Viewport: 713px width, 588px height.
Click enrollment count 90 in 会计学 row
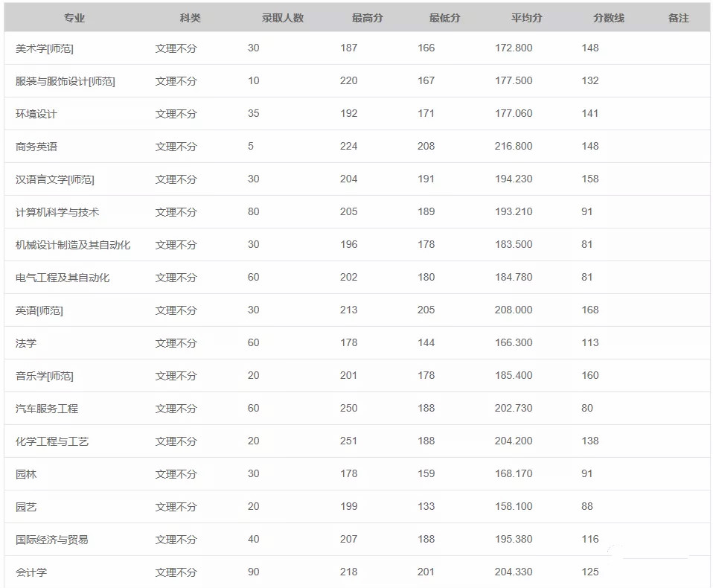(253, 572)
